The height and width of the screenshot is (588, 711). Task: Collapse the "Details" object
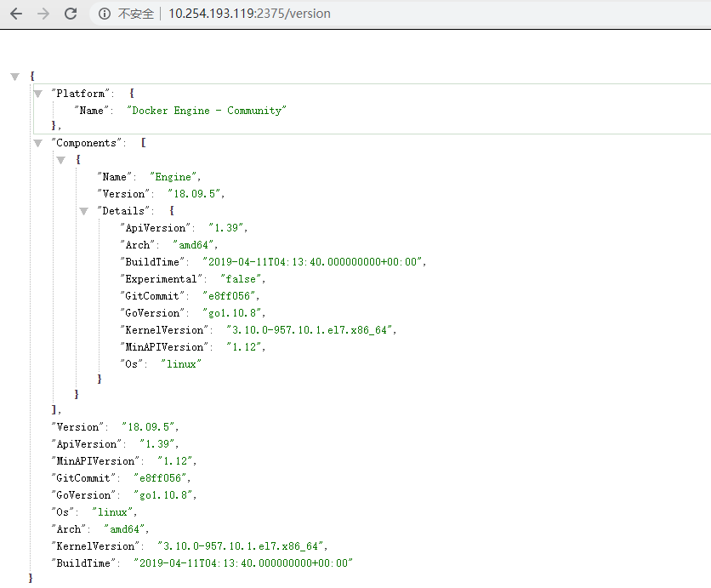(84, 211)
